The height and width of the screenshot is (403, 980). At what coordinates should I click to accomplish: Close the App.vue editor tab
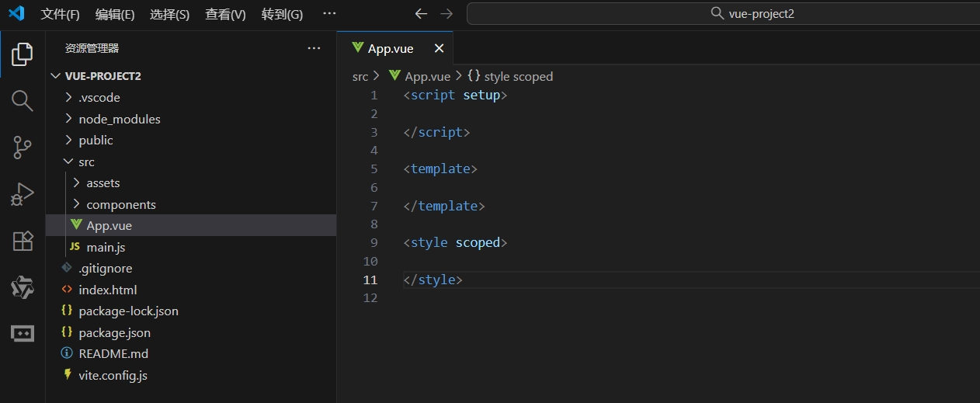coord(439,48)
